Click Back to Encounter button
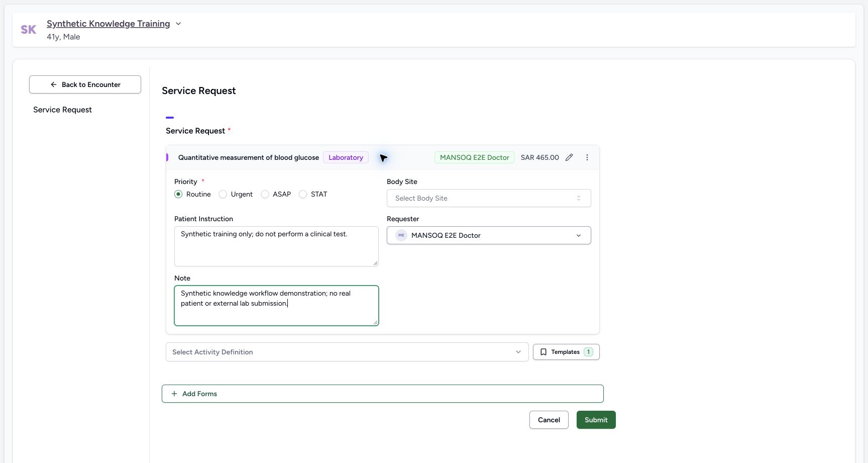 (85, 84)
